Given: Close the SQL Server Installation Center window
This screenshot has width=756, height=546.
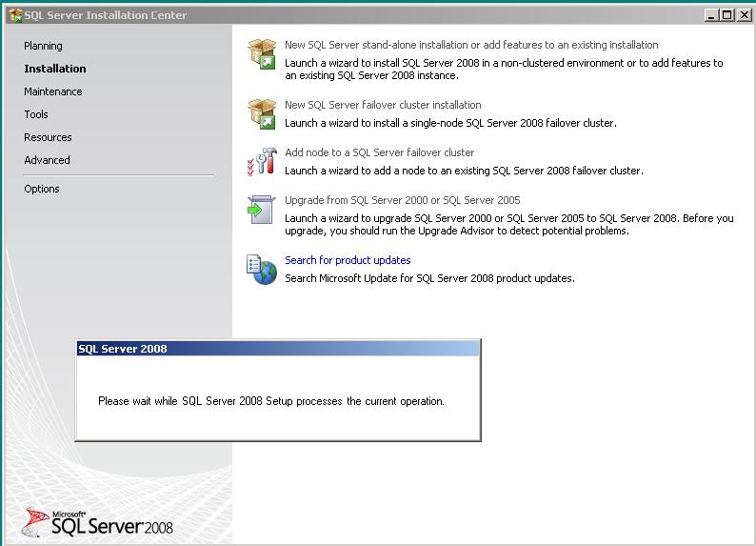Looking at the screenshot, I should coord(744,15).
